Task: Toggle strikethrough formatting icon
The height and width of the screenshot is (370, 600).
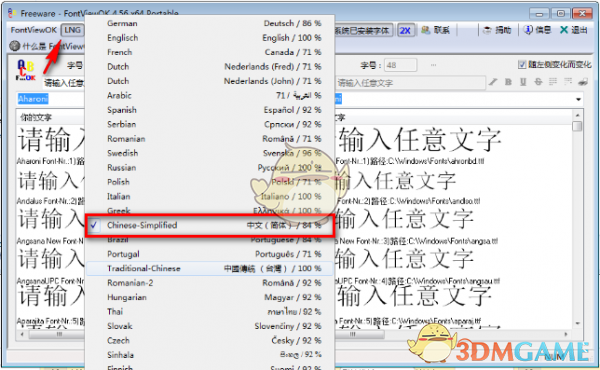Action: click(538, 82)
